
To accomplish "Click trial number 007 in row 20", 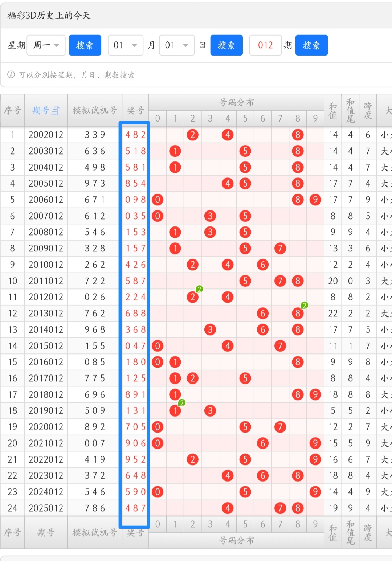I will [x=95, y=443].
